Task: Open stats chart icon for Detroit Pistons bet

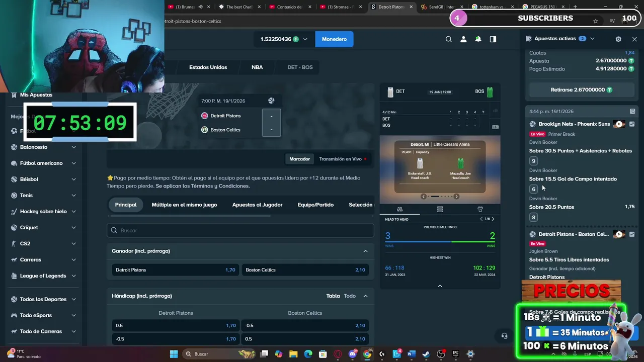Action: coord(632,234)
